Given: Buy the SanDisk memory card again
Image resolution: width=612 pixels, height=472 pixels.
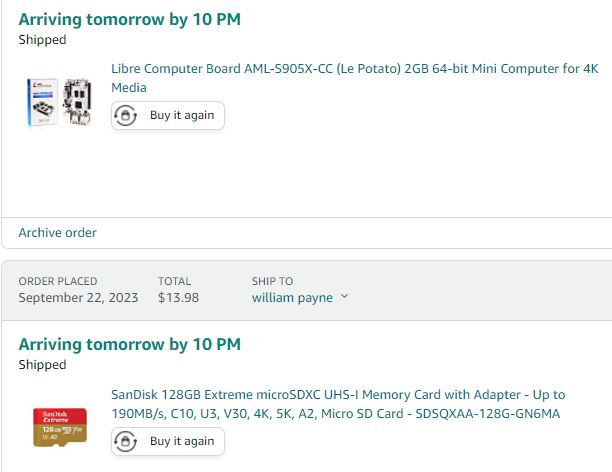Looking at the screenshot, I should 168,442.
